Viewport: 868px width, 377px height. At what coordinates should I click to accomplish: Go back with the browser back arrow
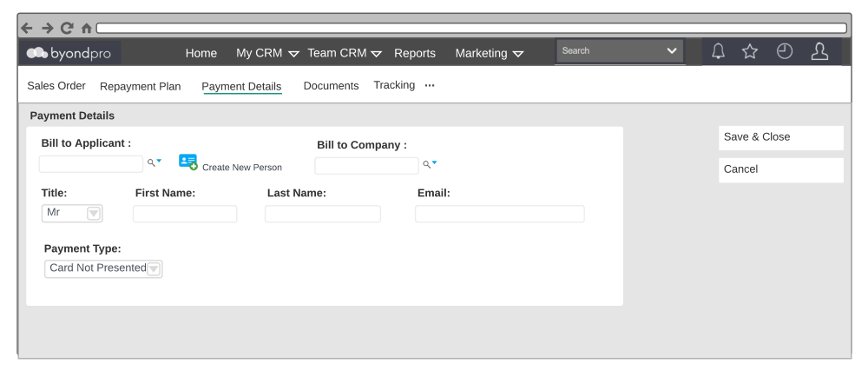pyautogui.click(x=28, y=28)
